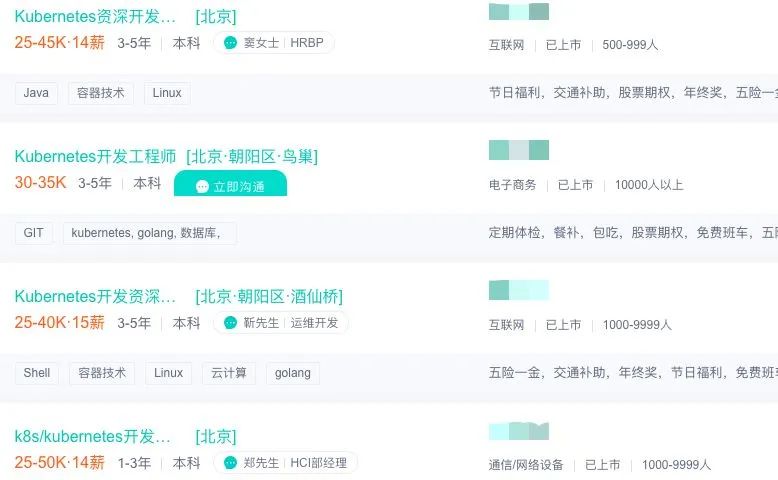Select the golang skill tag
Viewport: 778px width, 480px height.
pyautogui.click(x=292, y=373)
